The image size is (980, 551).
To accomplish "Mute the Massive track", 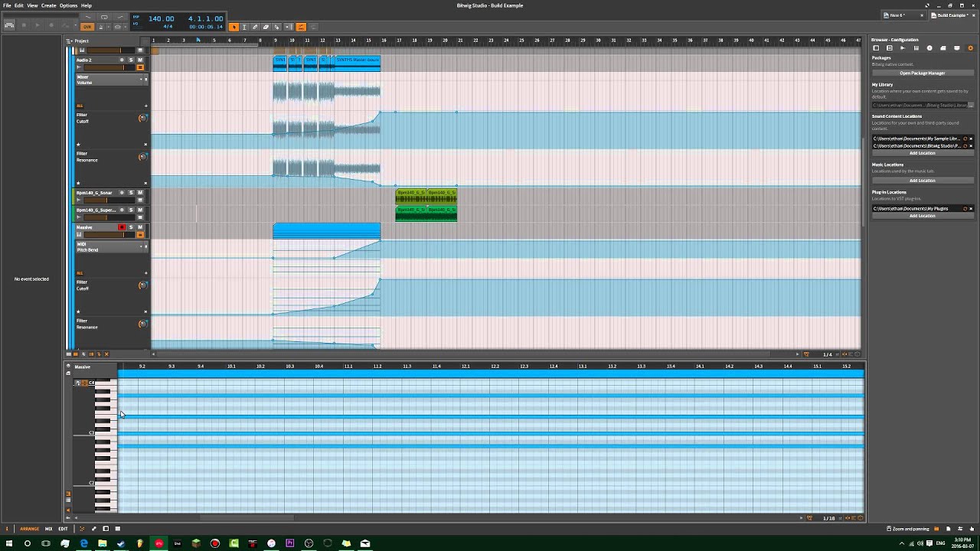I will click(140, 227).
